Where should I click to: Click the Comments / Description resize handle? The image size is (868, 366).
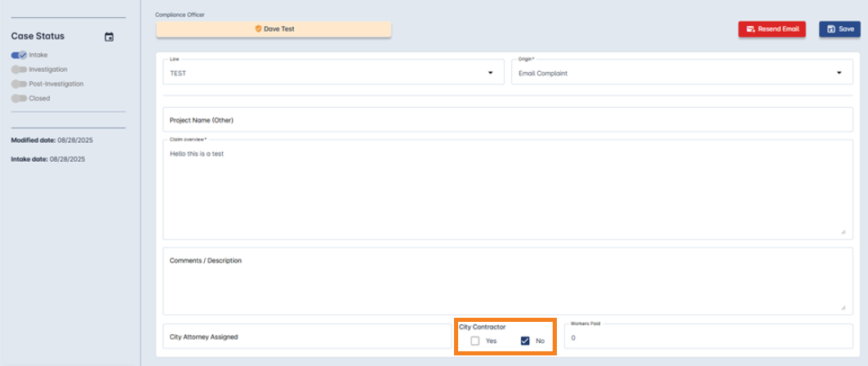(x=843, y=307)
